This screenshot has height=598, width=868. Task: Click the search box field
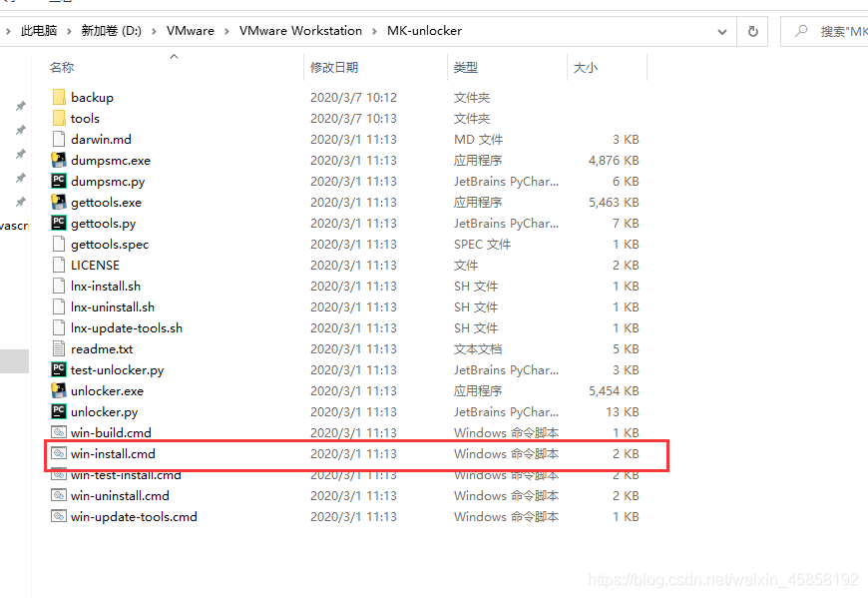tap(825, 32)
